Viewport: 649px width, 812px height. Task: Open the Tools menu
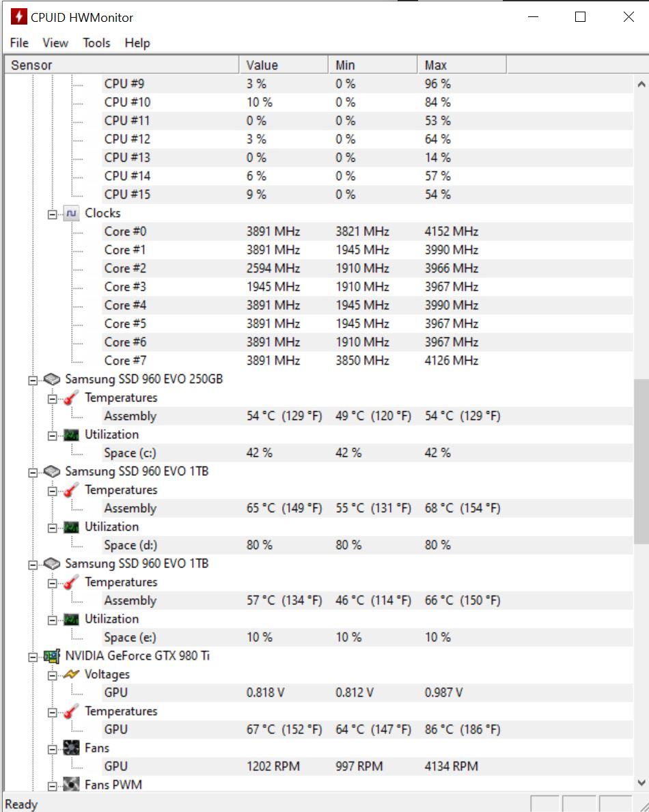pyautogui.click(x=96, y=43)
